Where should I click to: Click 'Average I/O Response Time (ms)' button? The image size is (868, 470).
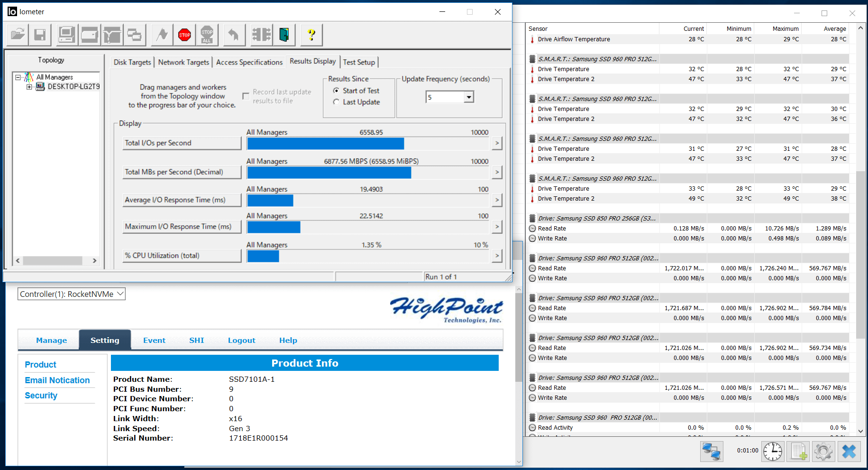click(182, 200)
